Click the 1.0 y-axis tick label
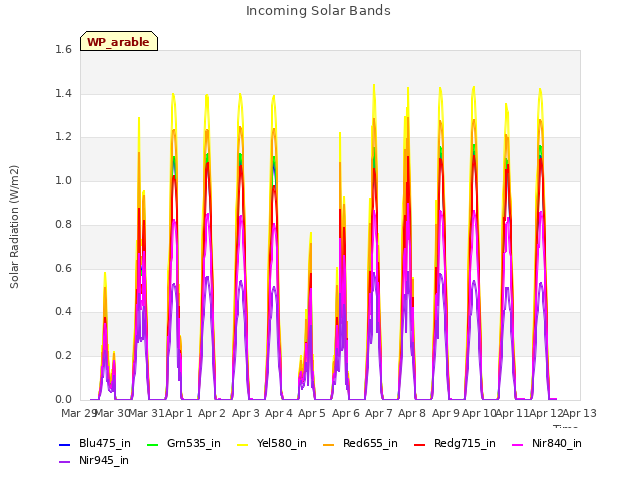 click(x=63, y=181)
